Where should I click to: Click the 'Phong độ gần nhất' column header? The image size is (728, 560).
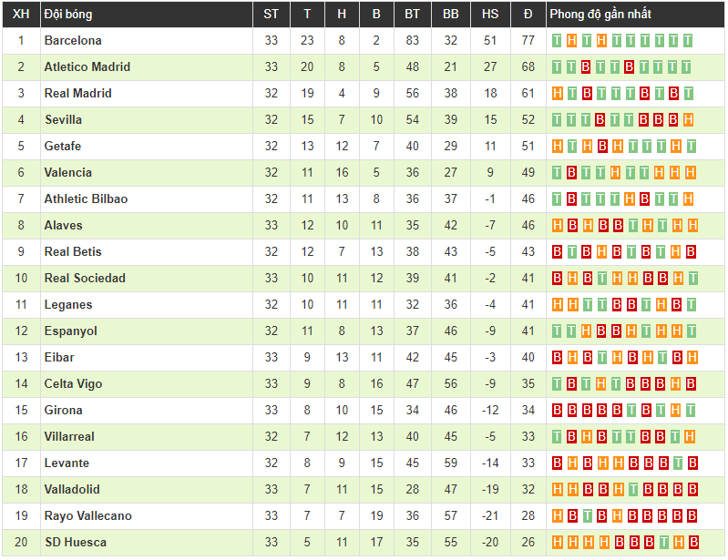600,15
